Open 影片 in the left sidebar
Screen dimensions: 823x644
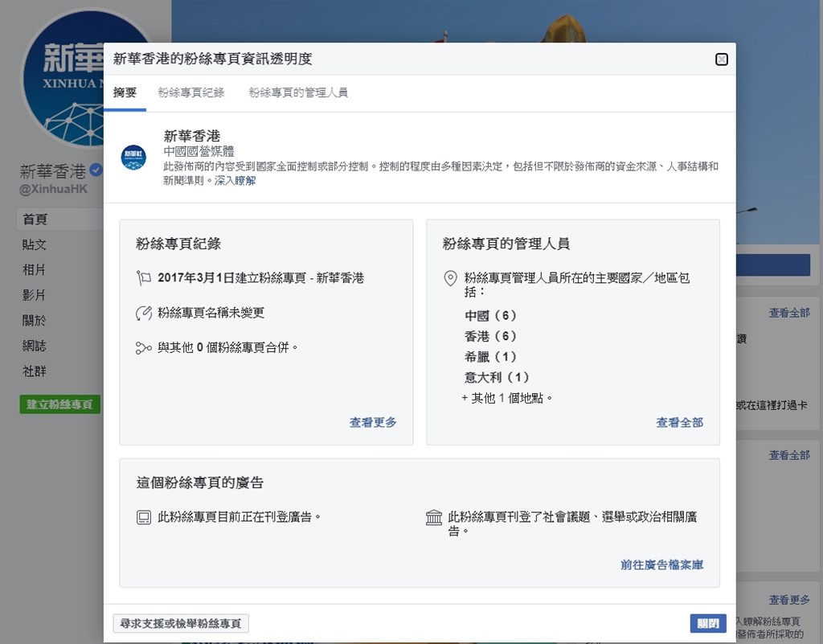click(x=34, y=295)
